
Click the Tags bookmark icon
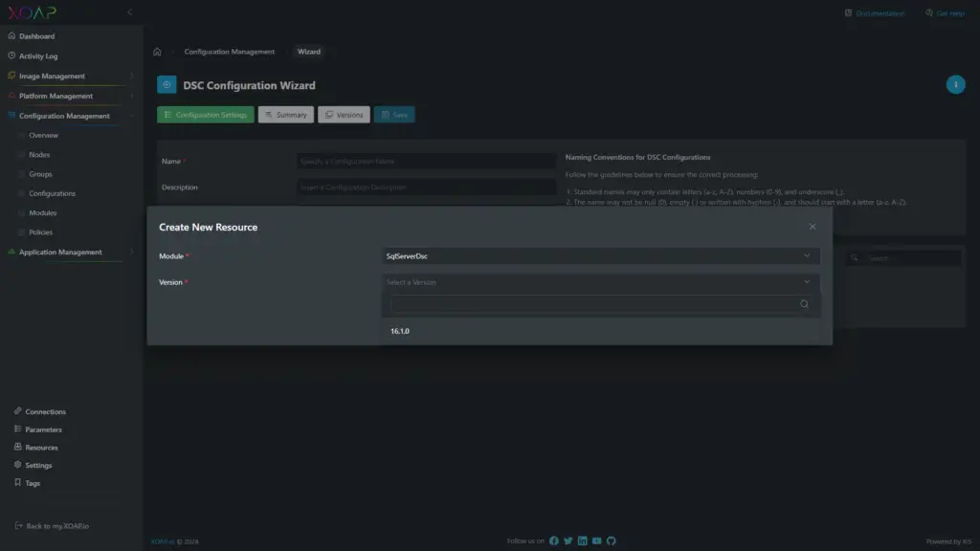tap(17, 482)
